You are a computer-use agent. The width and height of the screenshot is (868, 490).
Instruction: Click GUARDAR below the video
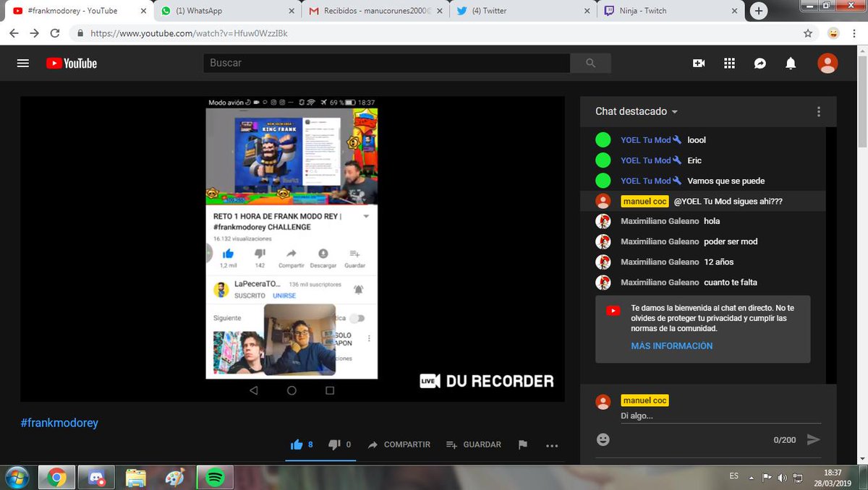pos(473,444)
